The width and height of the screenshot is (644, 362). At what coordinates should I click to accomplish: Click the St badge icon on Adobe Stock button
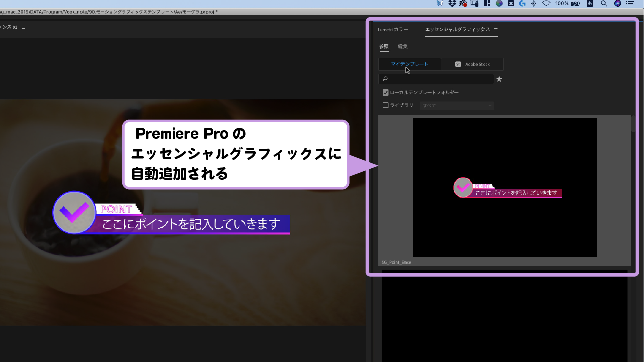coord(458,64)
